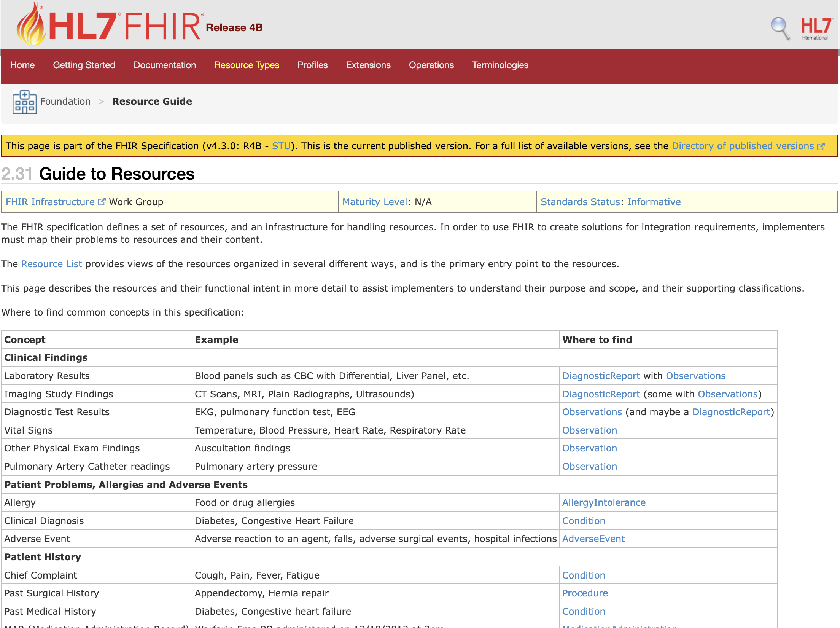Open the Terminologies navigation item
Screen dimensions: 840x628
click(500, 65)
